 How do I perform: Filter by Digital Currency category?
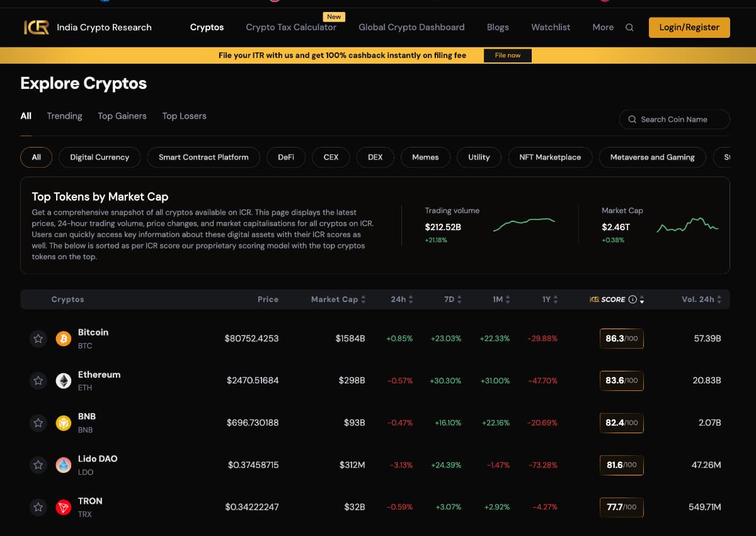[100, 157]
